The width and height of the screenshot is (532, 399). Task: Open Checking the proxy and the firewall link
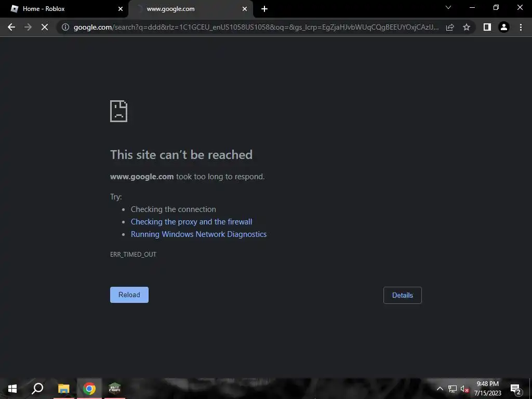click(x=191, y=222)
